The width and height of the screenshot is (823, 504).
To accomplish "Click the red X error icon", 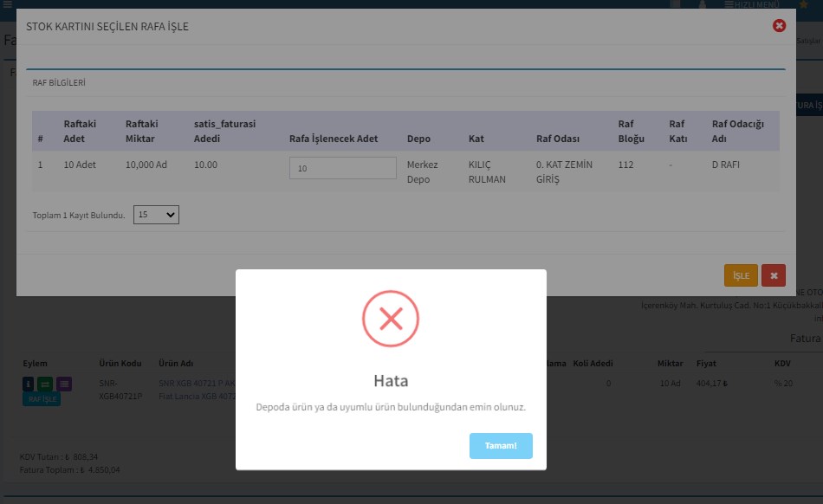I will pyautogui.click(x=390, y=320).
